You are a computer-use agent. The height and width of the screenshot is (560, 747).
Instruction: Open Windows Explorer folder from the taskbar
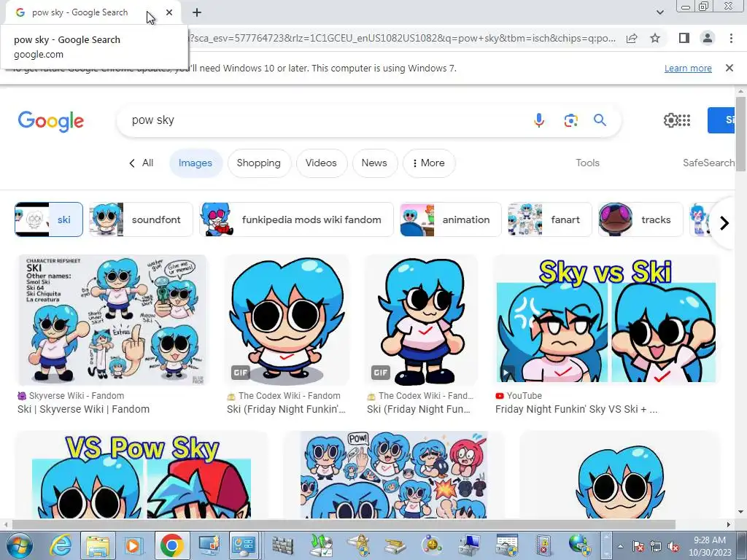click(x=98, y=545)
